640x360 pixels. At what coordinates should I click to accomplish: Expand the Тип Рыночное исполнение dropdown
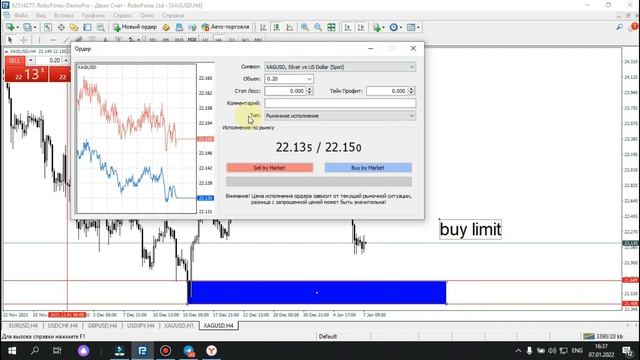tap(411, 116)
